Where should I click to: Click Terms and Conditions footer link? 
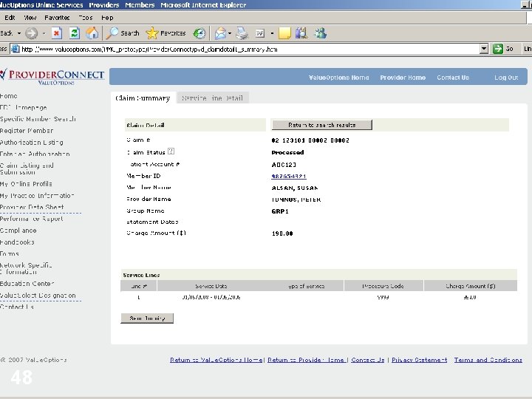pyautogui.click(x=488, y=360)
